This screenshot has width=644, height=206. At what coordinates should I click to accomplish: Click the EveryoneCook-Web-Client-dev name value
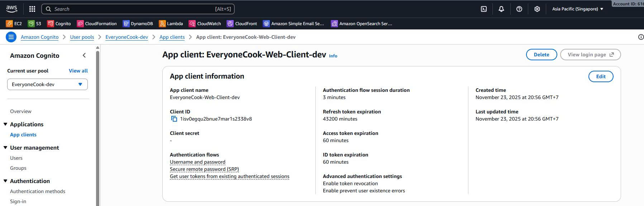click(x=205, y=97)
